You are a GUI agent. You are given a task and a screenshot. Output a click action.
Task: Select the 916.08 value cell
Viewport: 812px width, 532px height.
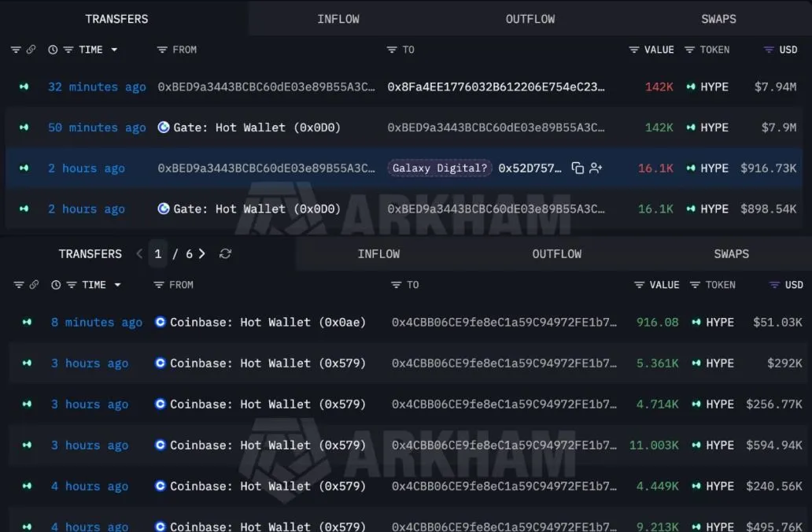(657, 322)
